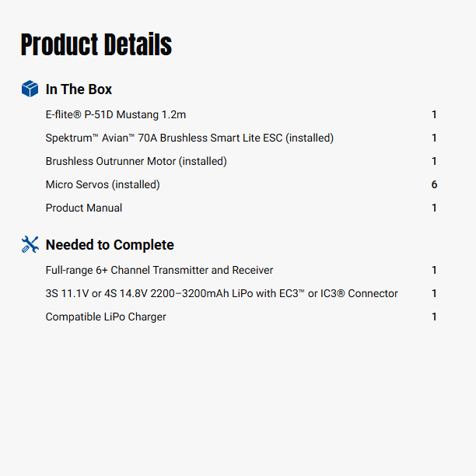The height and width of the screenshot is (476, 476).
Task: Click the Product Details heading
Action: [x=96, y=45]
